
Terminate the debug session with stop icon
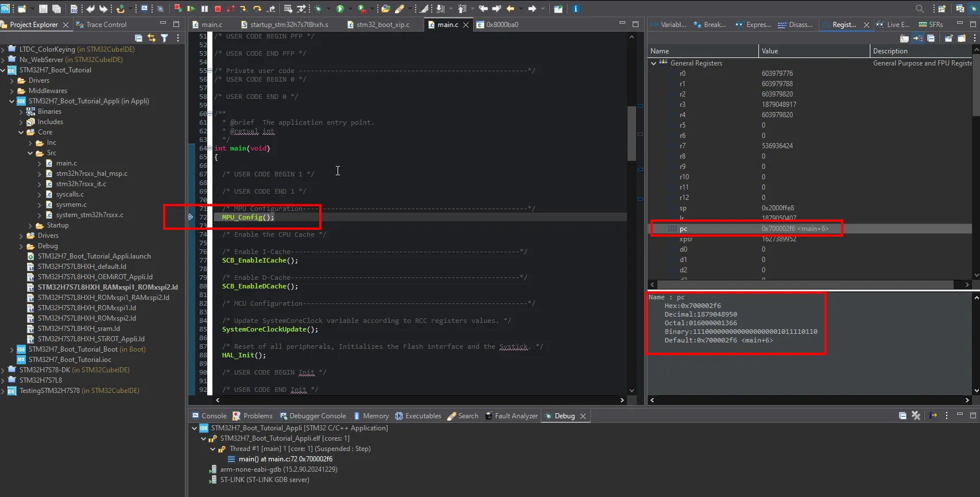click(218, 9)
